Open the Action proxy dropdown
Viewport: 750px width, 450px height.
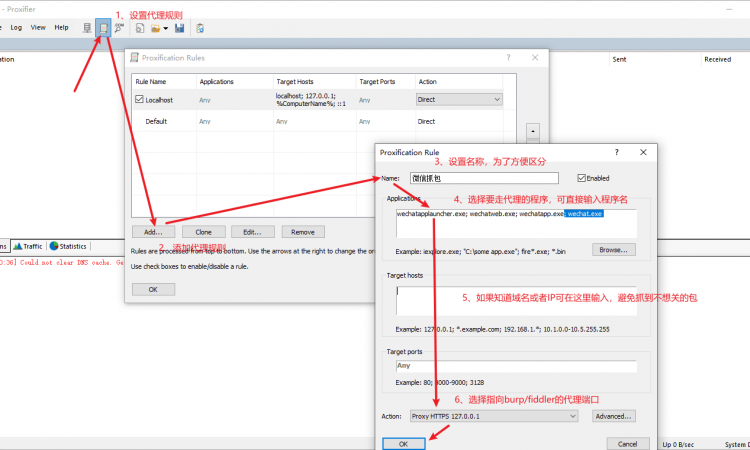coord(494,416)
